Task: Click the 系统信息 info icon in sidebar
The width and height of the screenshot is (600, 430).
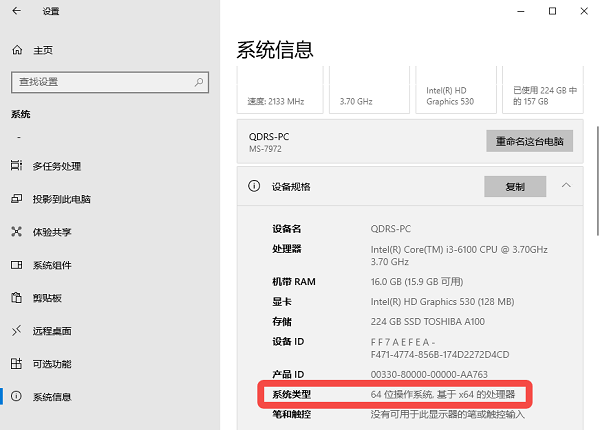Action: [16, 396]
